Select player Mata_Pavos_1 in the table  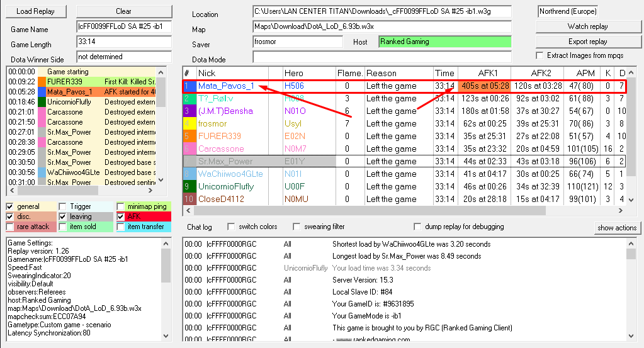tap(226, 86)
